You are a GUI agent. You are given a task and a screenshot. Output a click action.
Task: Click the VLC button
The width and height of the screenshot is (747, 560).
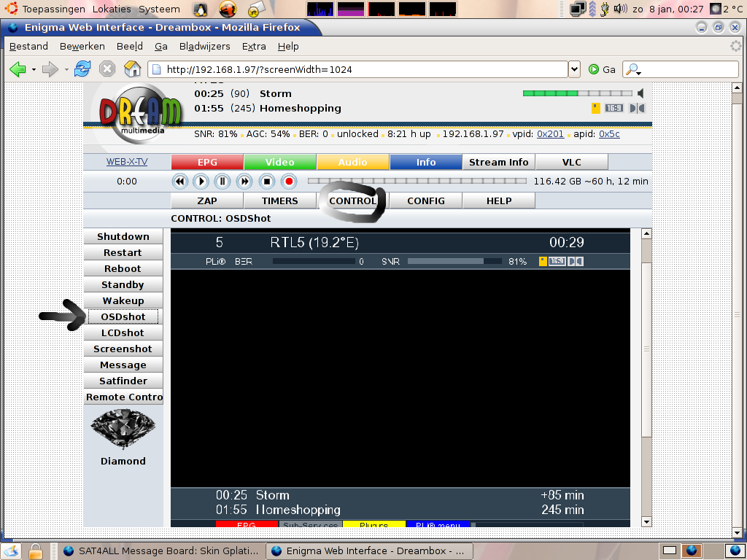572,162
